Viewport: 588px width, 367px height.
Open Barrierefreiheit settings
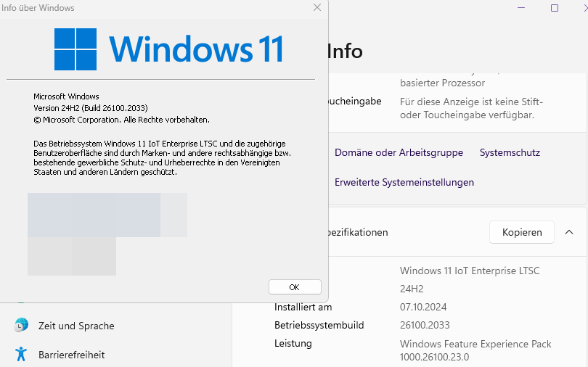pyautogui.click(x=71, y=355)
